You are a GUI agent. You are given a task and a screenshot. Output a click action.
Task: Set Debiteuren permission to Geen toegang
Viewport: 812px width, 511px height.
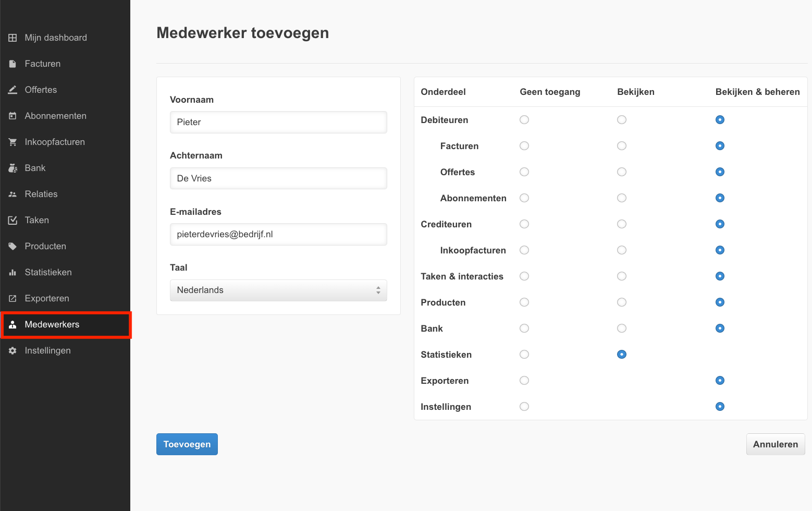click(x=524, y=119)
